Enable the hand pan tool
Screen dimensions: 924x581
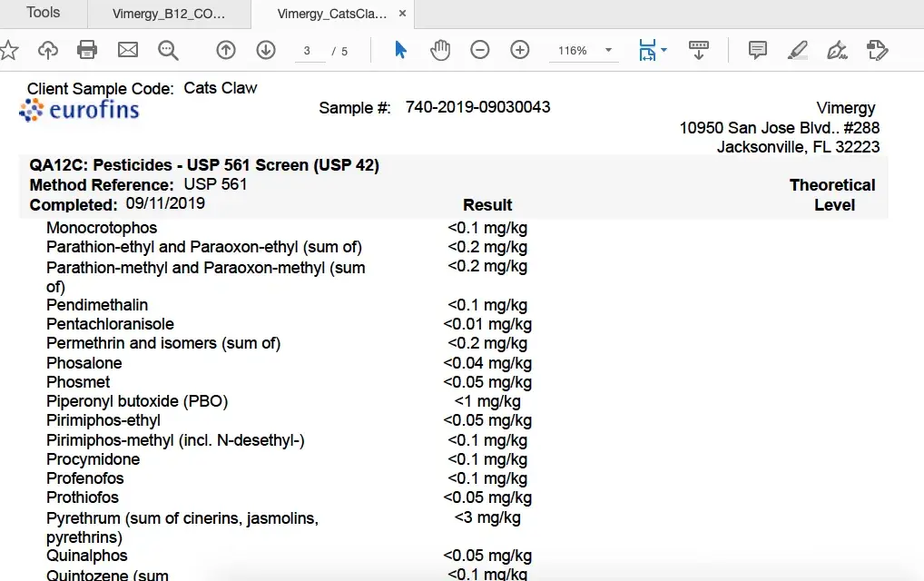tap(440, 50)
